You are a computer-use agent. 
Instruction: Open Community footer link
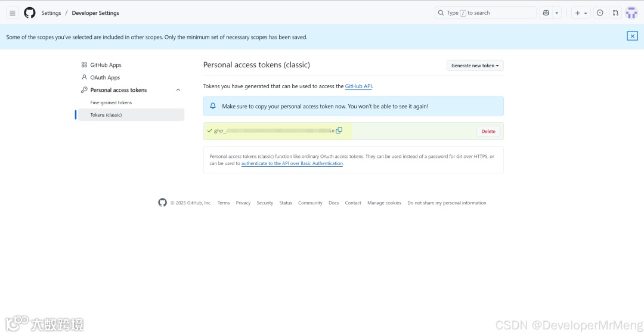(310, 203)
